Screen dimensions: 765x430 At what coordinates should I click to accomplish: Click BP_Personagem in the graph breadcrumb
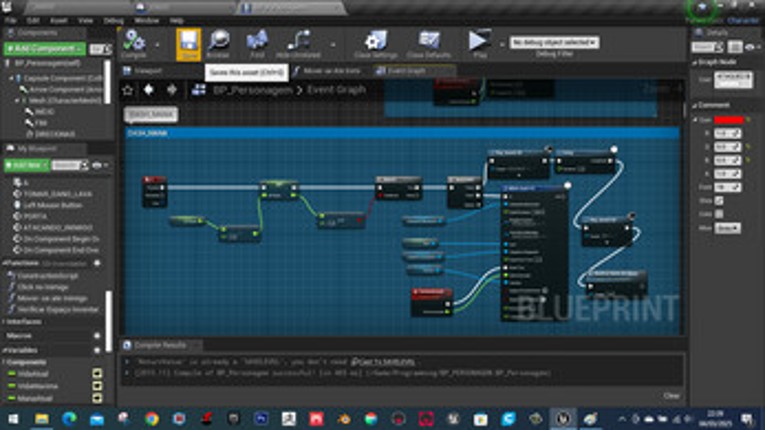[253, 90]
